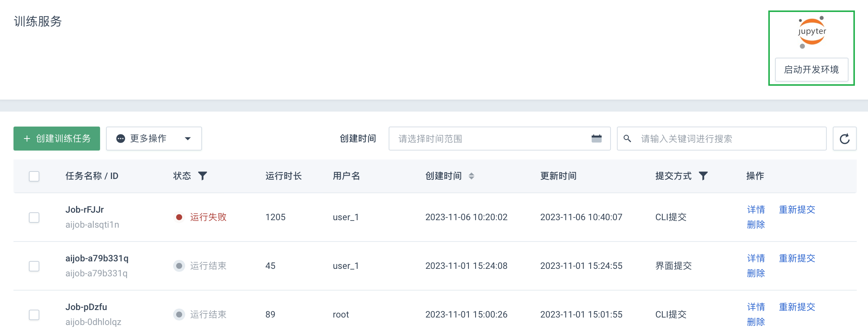The height and width of the screenshot is (328, 868).
Task: Open 详情 for aijob-a79b331q
Action: click(x=756, y=258)
